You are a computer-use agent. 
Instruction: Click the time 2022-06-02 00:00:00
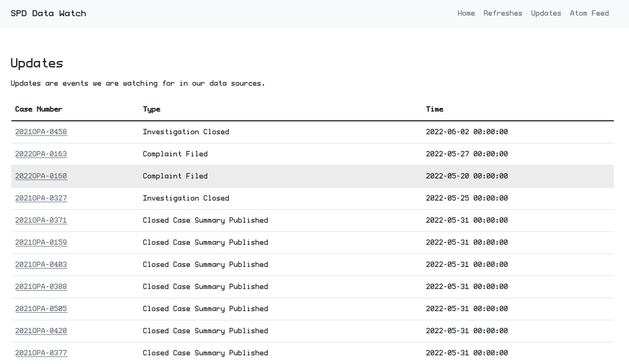click(x=466, y=132)
